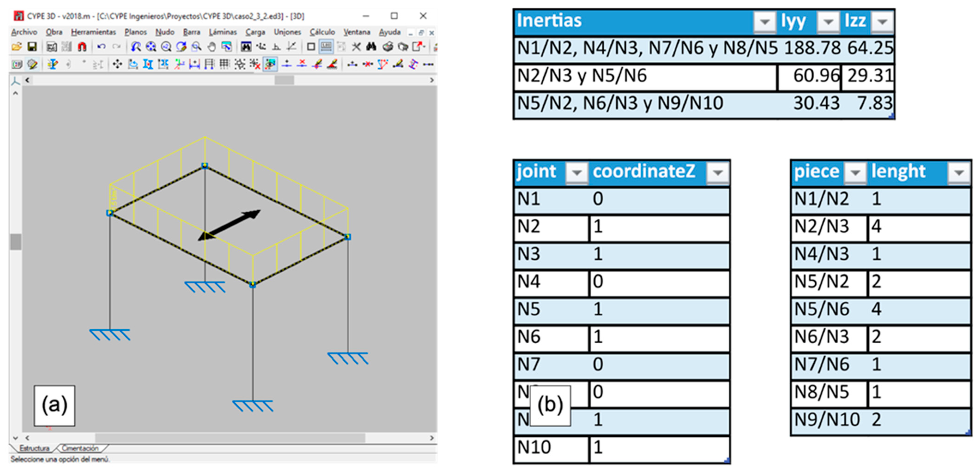Expand the coordinateZ filter dropdown
Viewport: 980px width, 471px height.
tap(718, 173)
